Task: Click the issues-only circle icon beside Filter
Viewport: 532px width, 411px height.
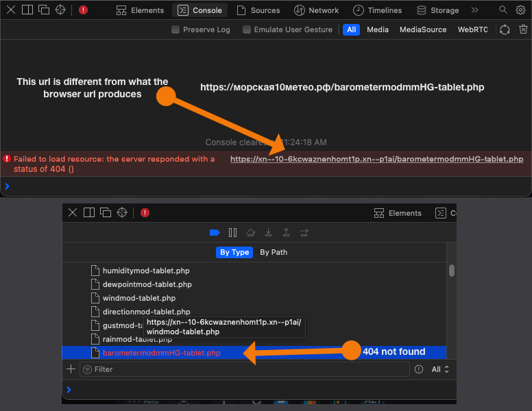Action: click(x=419, y=369)
